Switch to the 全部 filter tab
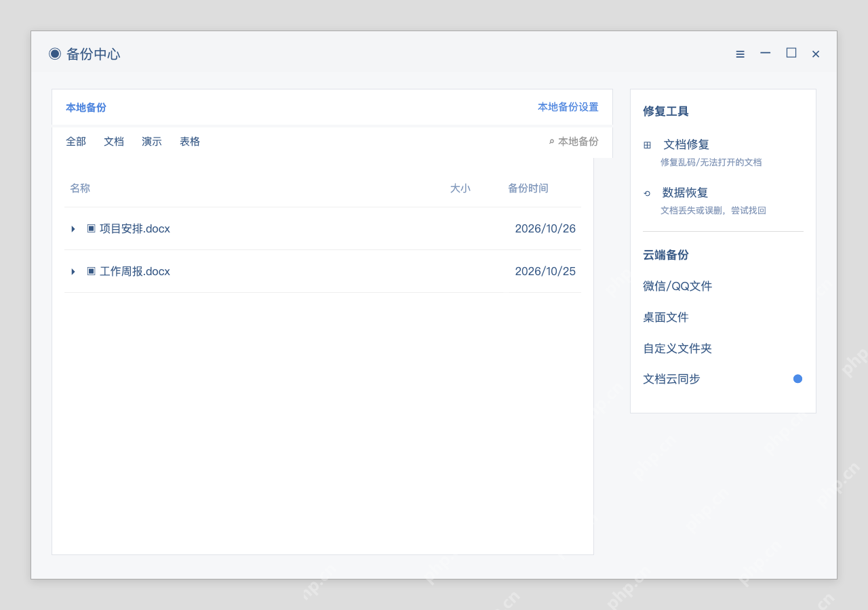The image size is (868, 610). (76, 142)
